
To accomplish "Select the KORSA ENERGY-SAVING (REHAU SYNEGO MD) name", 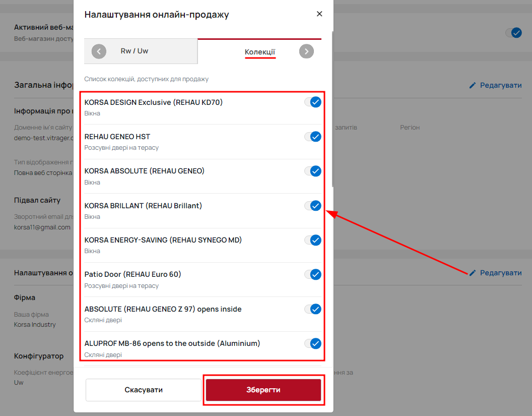I will tap(163, 240).
